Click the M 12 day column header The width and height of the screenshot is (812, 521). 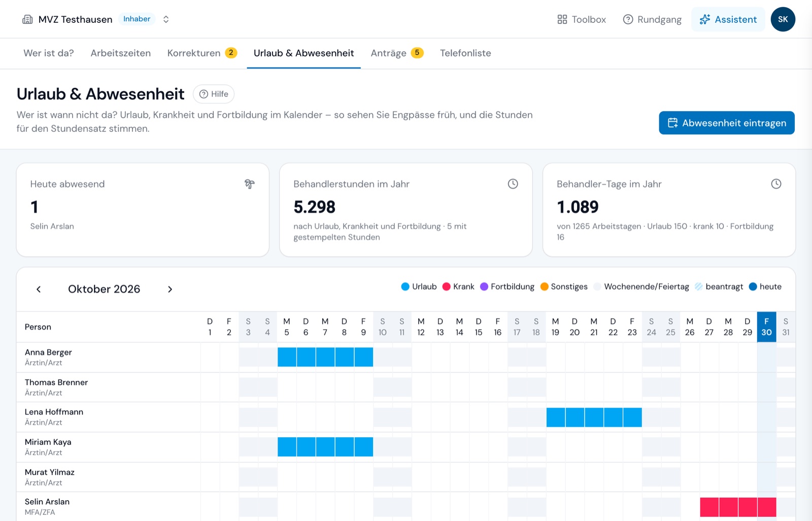(x=421, y=327)
